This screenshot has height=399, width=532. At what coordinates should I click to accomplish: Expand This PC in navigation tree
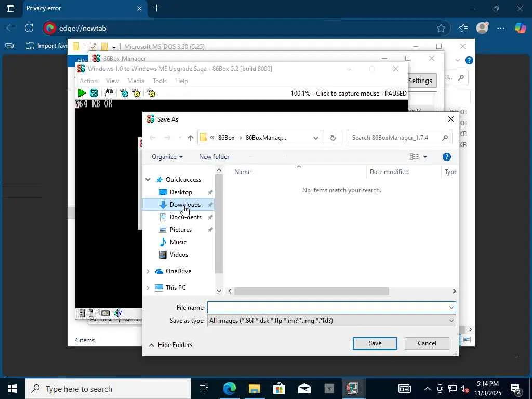pyautogui.click(x=148, y=288)
